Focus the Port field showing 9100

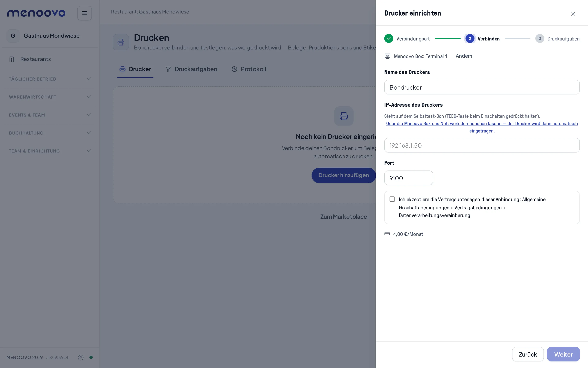[409, 178]
